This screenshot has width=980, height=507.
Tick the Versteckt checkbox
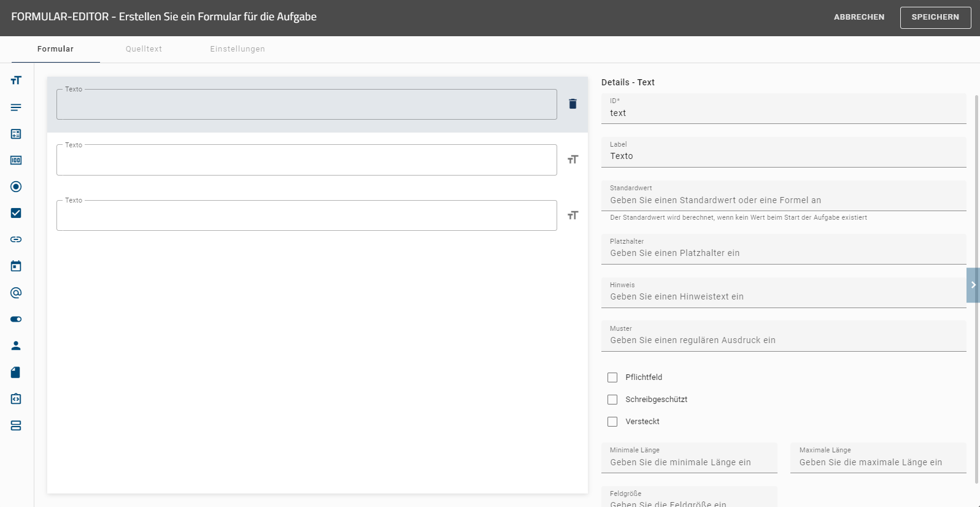(612, 422)
